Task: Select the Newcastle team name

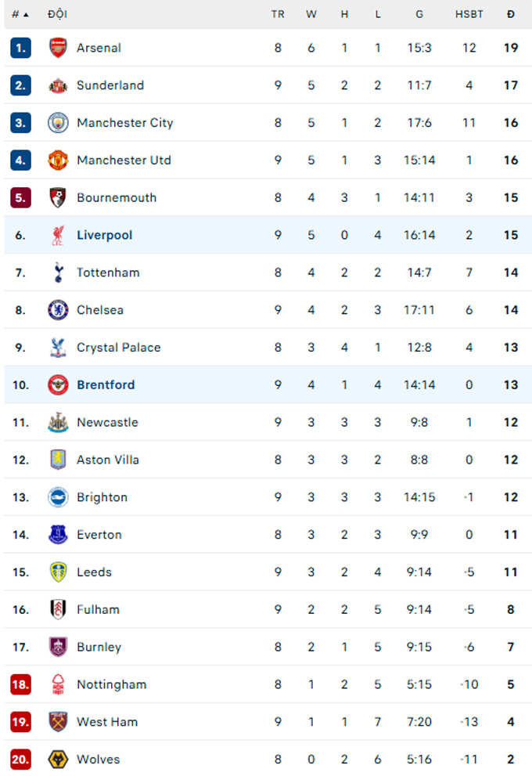Action: pyautogui.click(x=107, y=422)
